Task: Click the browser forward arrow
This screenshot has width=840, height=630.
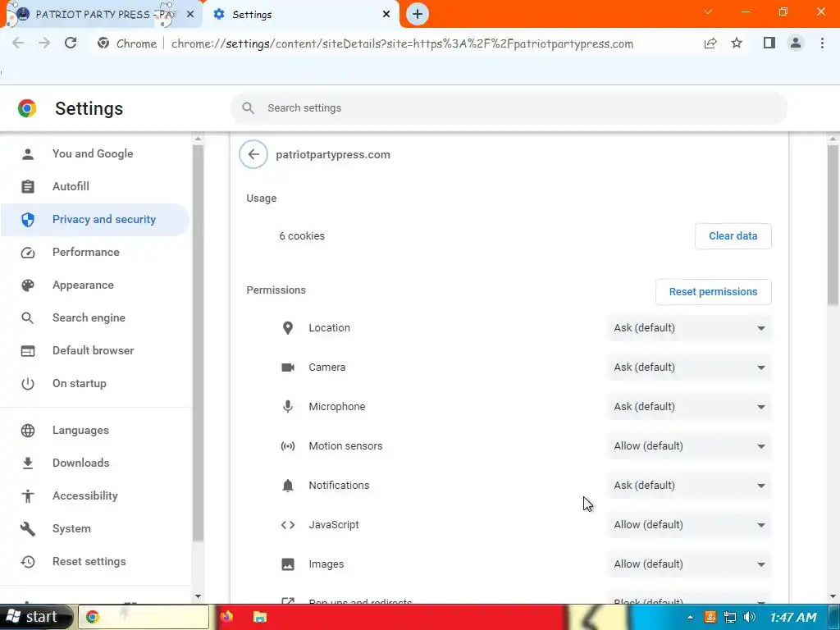Action: (x=44, y=43)
